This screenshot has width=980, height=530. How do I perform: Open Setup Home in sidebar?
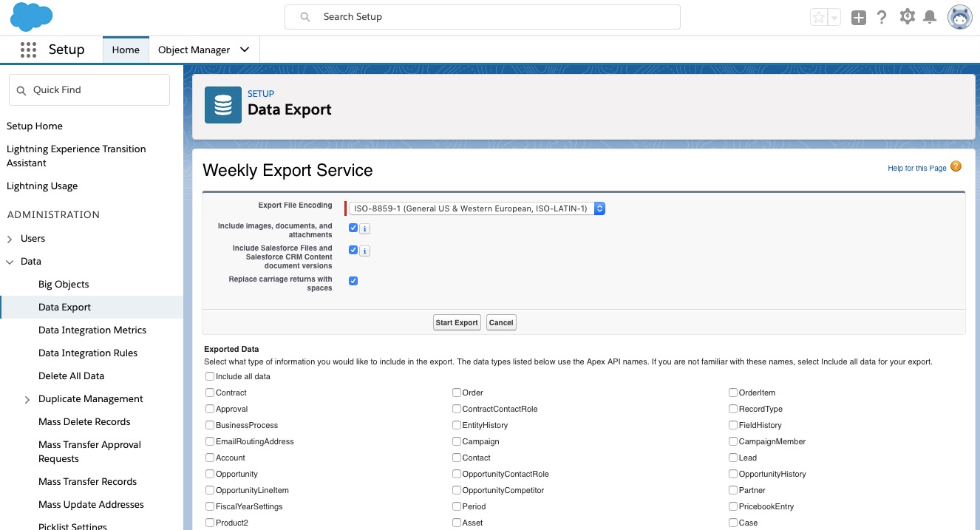(35, 126)
